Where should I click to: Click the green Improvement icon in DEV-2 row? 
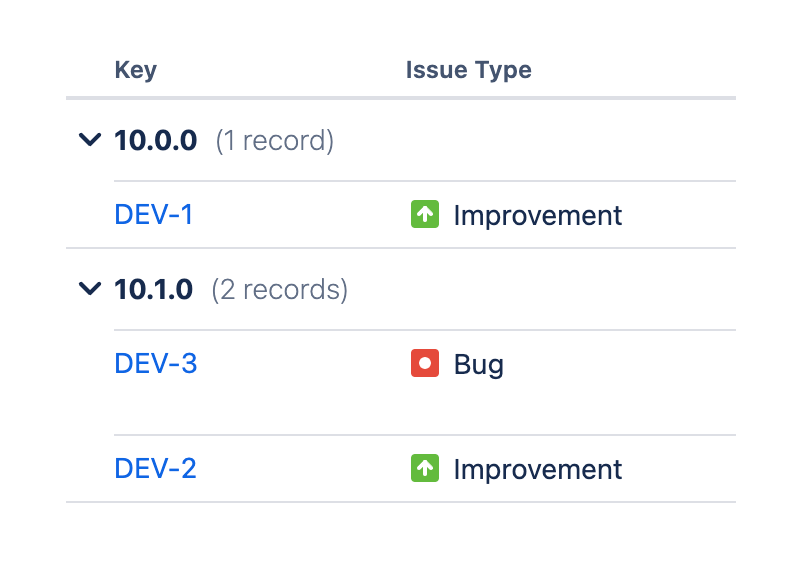tap(425, 468)
